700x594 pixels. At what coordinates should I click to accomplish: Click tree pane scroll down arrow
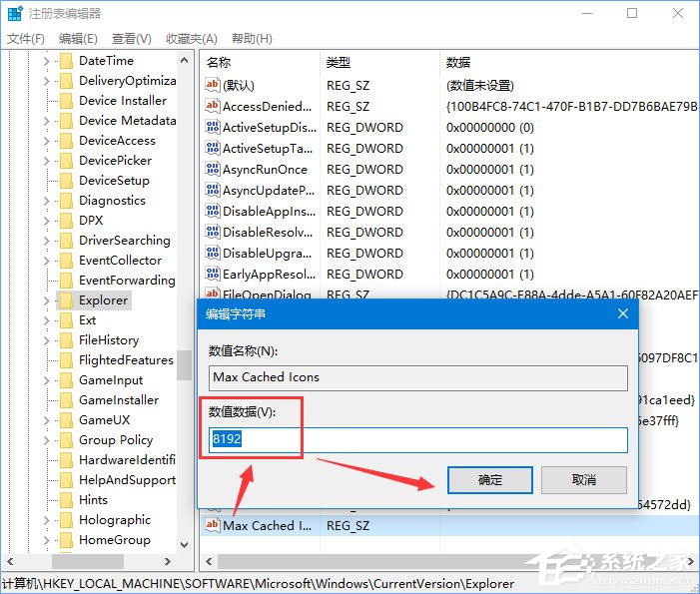click(184, 544)
